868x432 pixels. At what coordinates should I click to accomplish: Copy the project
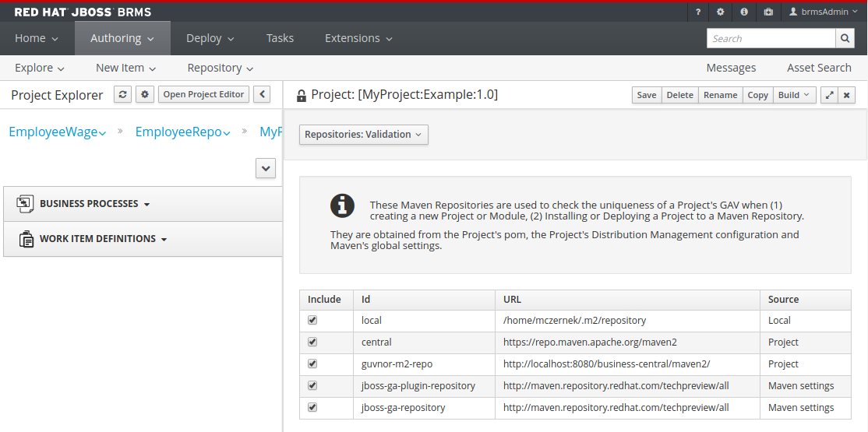[x=758, y=95]
